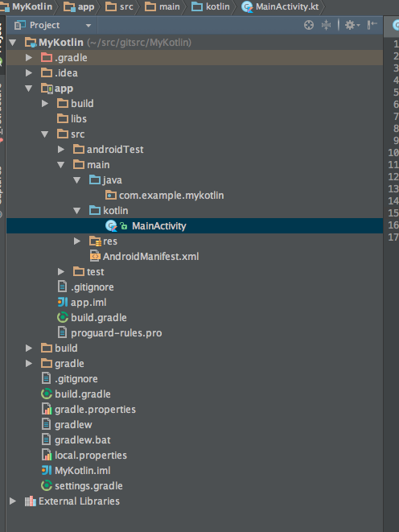Expand the .idea folder
Viewport: 399px width, 532px height.
[x=29, y=73]
